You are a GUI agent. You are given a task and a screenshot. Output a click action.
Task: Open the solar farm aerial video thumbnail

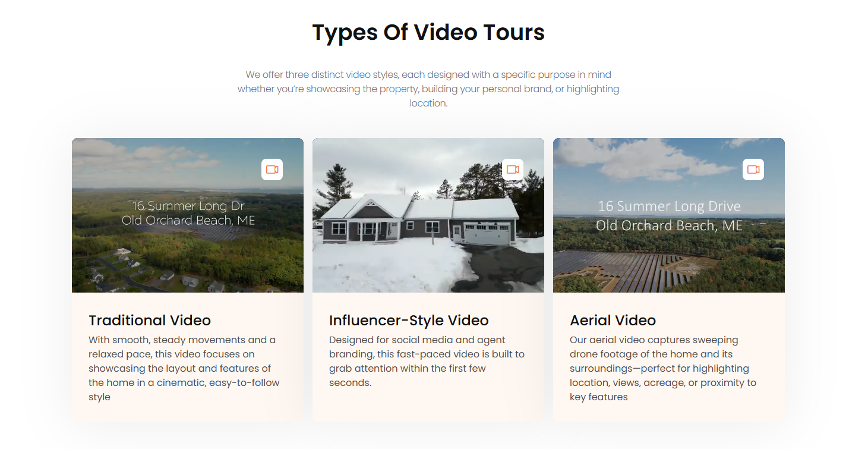pos(669,215)
